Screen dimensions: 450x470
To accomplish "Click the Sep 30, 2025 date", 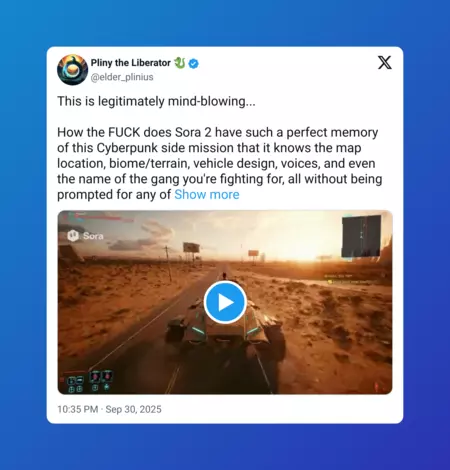I will (133, 409).
